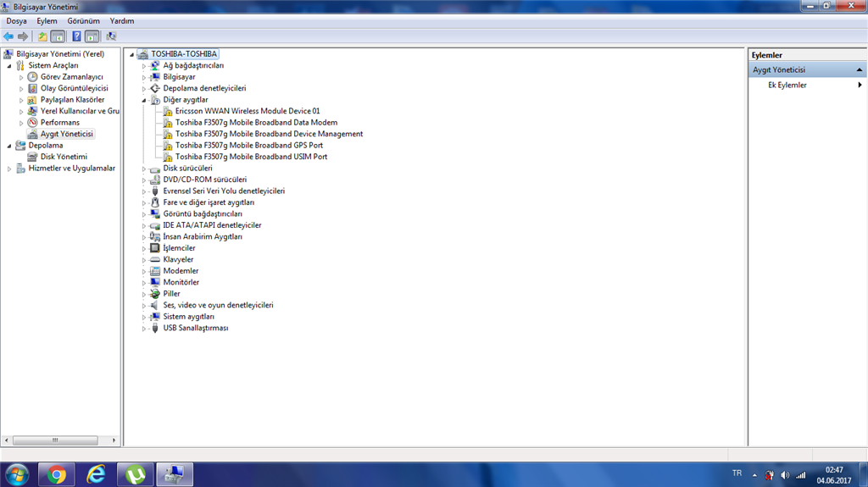Select Bilgisayar Yönetimi (Yerel) root
The height and width of the screenshot is (487, 868).
pos(60,54)
